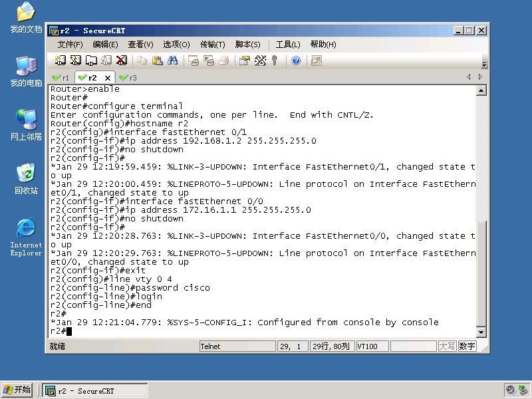Click the Print Selection icon

click(209, 61)
